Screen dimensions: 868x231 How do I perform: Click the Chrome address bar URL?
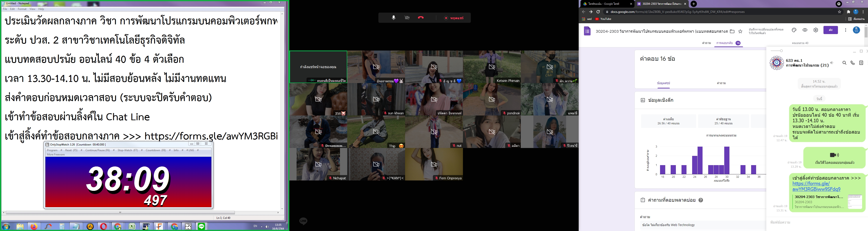click(678, 12)
